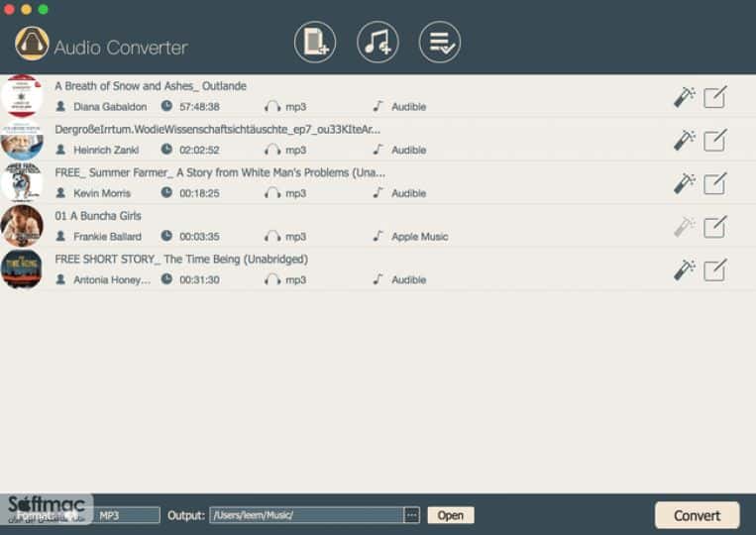Click music note icon in Antonia Honey row
The image size is (756, 535).
click(378, 279)
